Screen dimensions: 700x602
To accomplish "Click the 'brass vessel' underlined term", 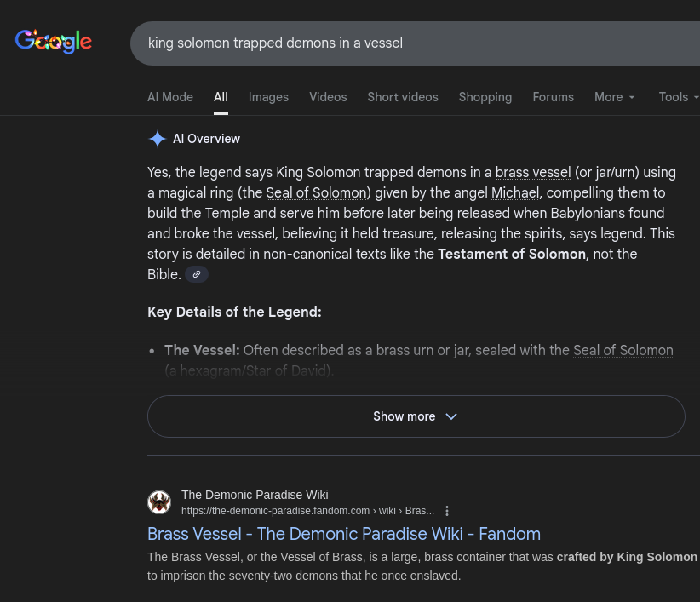I will (533, 173).
